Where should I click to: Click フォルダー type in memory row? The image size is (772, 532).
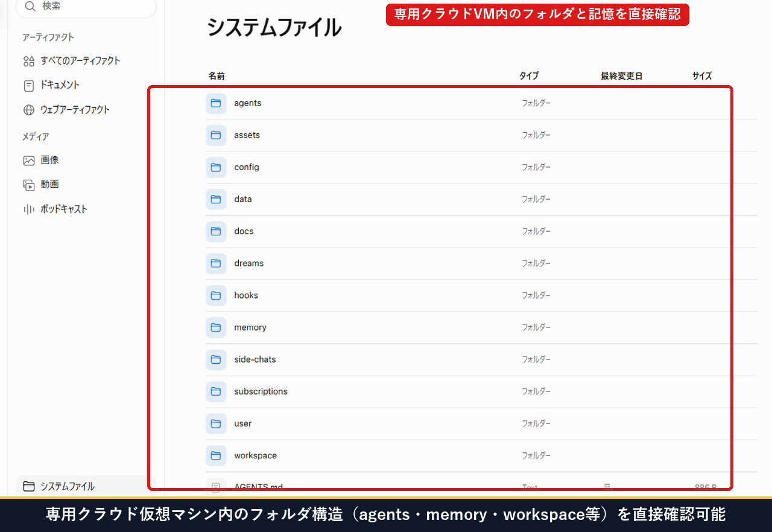coord(536,327)
